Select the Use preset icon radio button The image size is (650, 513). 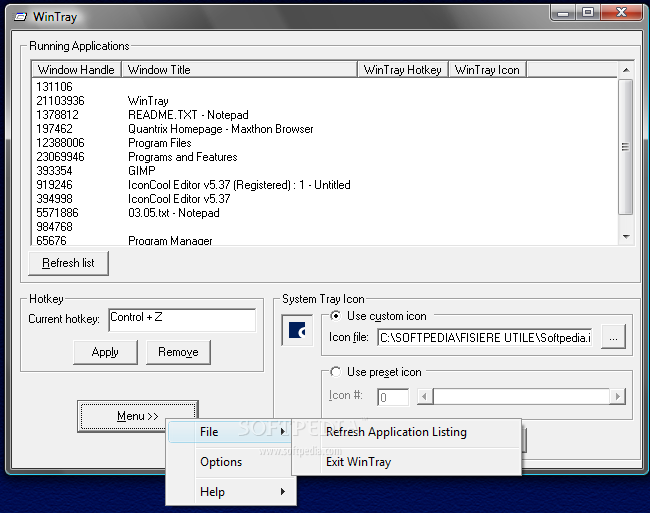click(x=335, y=372)
